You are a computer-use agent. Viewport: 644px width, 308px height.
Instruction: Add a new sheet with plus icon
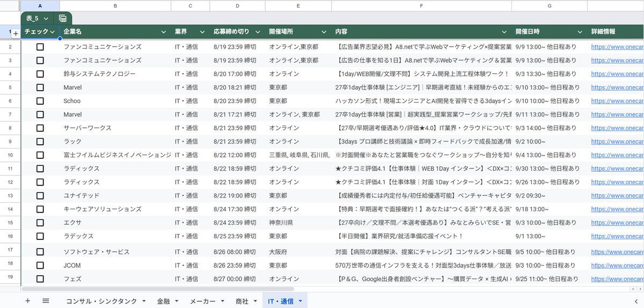[x=27, y=301]
